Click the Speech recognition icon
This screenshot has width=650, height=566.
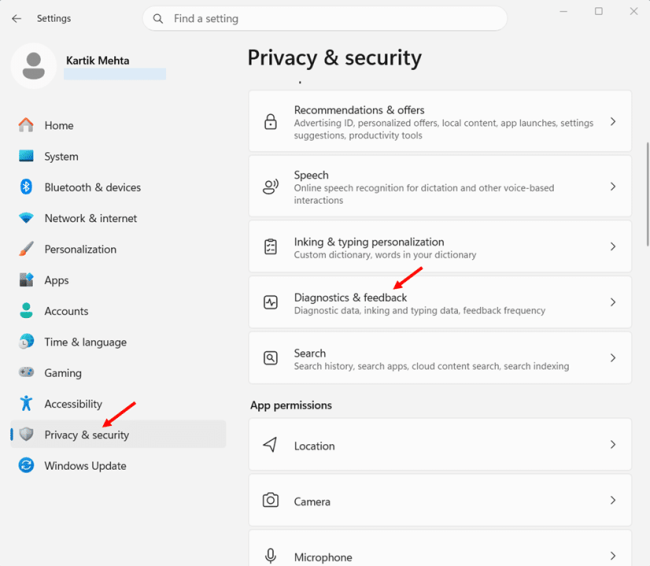point(271,187)
